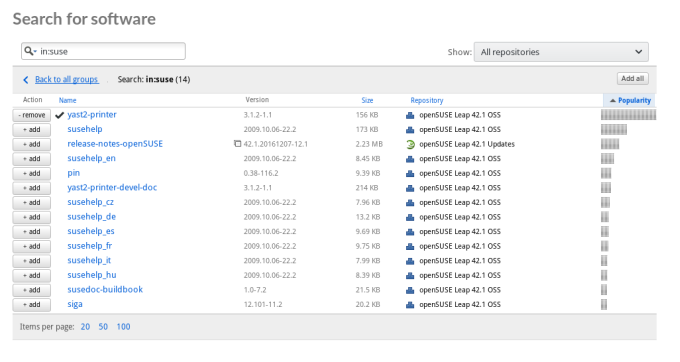Open the susehelp_it package link
Screen dimensions: 680x362
[89, 260]
